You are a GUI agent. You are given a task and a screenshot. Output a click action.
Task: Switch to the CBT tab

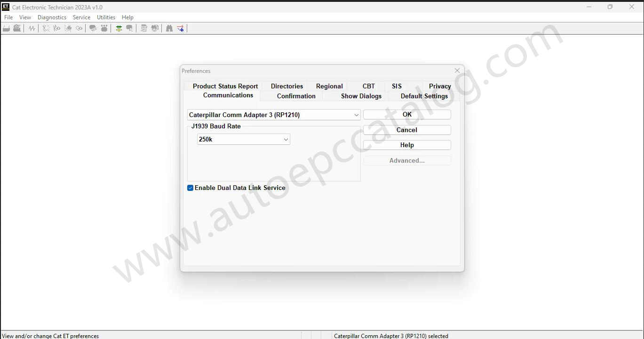[x=369, y=86]
